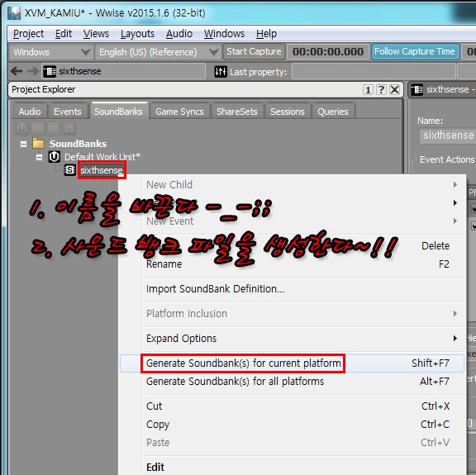Choose Generate Soundbank(s) for current platform

point(292,363)
